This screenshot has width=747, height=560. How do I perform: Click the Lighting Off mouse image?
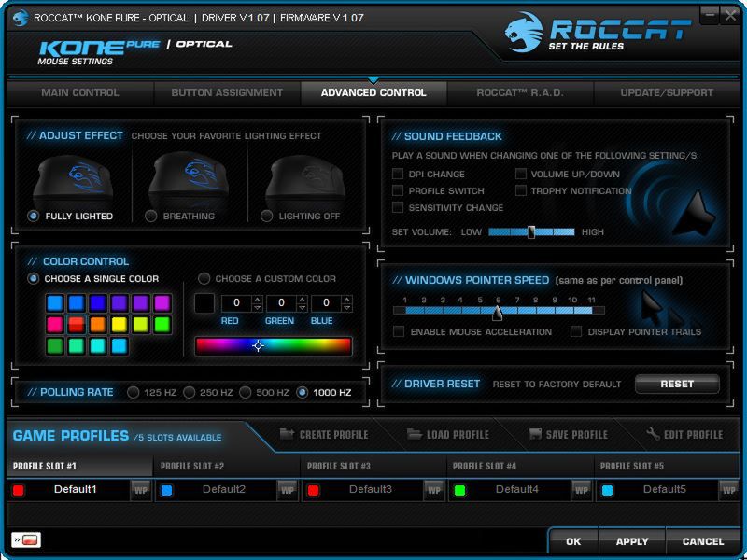pyautogui.click(x=305, y=181)
